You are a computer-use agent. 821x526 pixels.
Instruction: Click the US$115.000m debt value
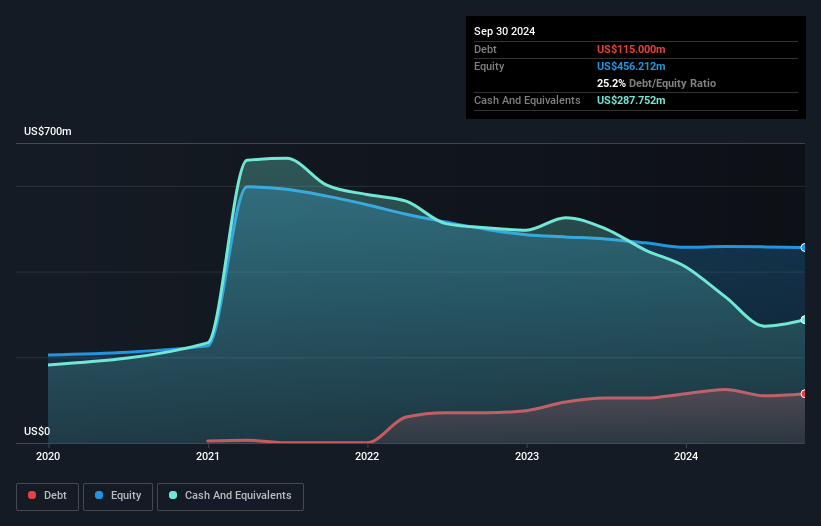coord(631,49)
